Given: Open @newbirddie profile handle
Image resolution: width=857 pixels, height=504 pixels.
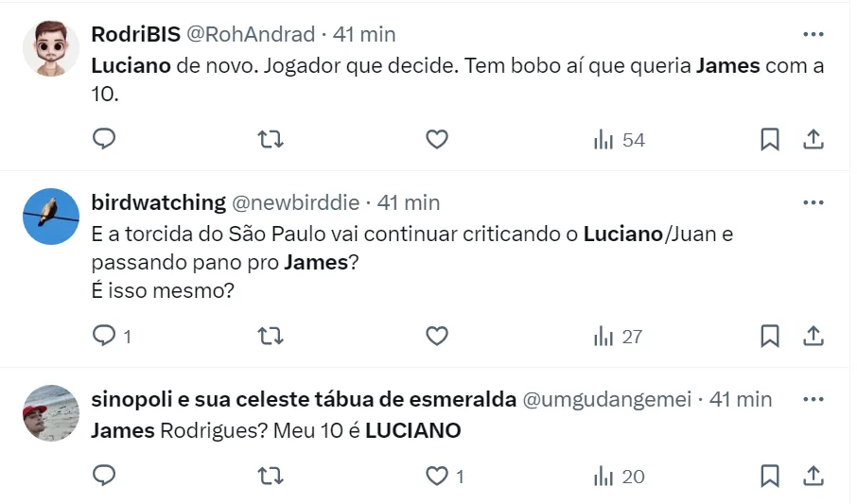Looking at the screenshot, I should coord(295,202).
